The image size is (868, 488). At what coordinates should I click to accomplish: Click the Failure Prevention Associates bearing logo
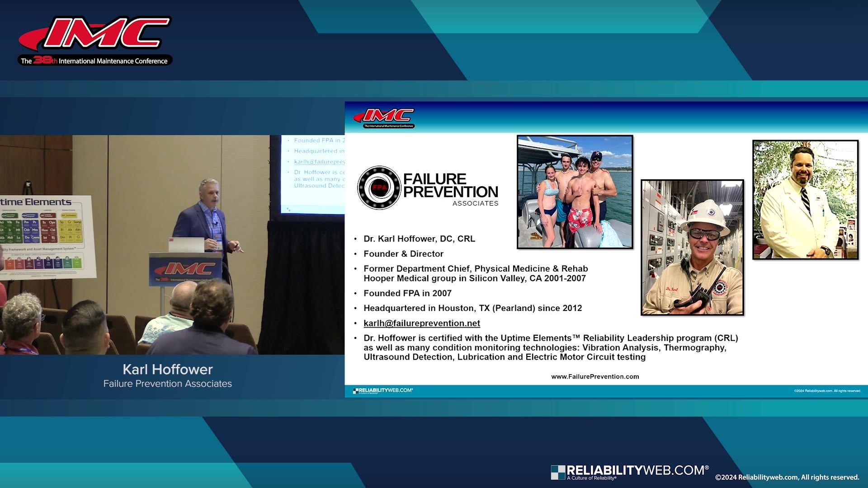[379, 188]
